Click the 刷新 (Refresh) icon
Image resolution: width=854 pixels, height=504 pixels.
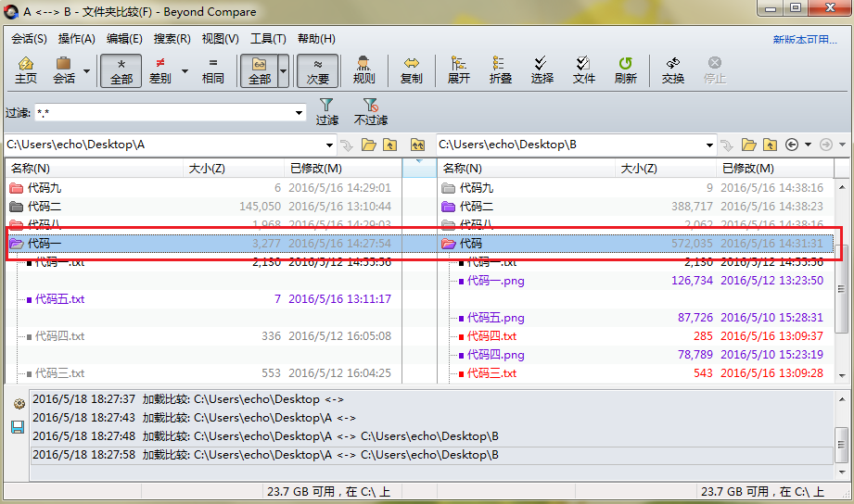pos(625,70)
